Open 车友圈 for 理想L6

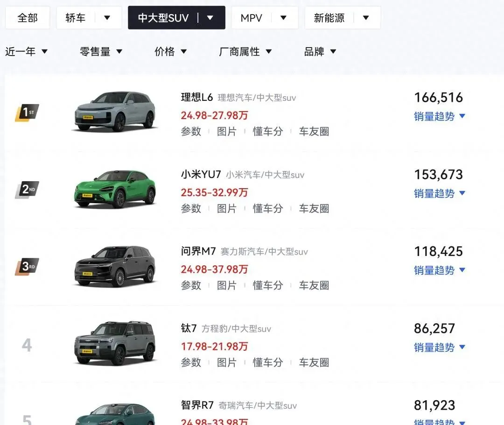point(314,132)
